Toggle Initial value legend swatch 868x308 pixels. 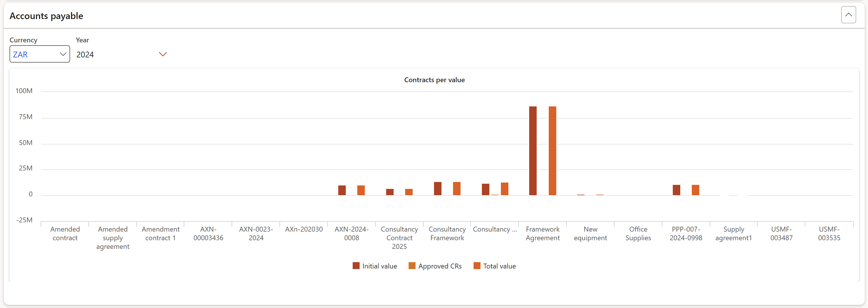pos(356,266)
